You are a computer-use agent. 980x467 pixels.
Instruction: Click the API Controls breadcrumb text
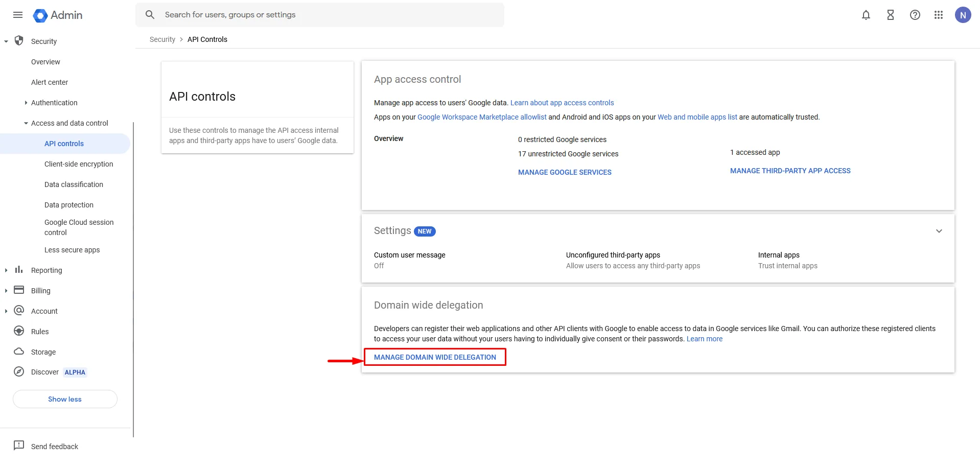coord(207,39)
